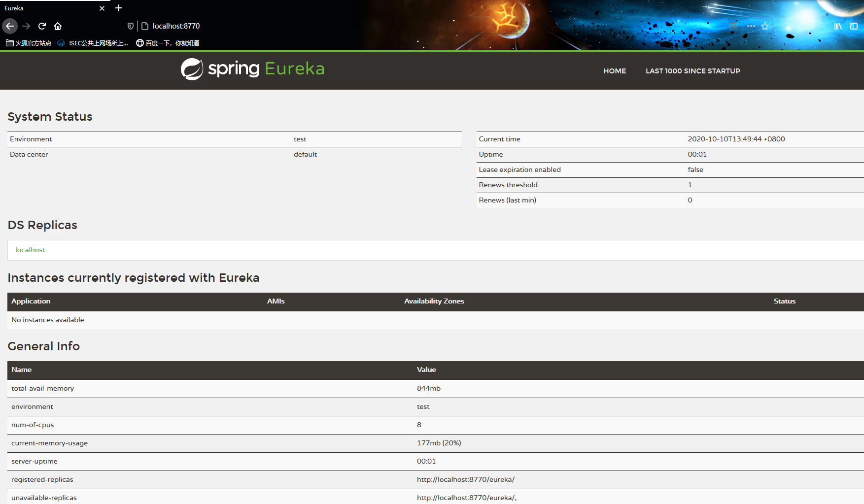Click the Current time value
The width and height of the screenshot is (864, 504).
pyautogui.click(x=736, y=139)
